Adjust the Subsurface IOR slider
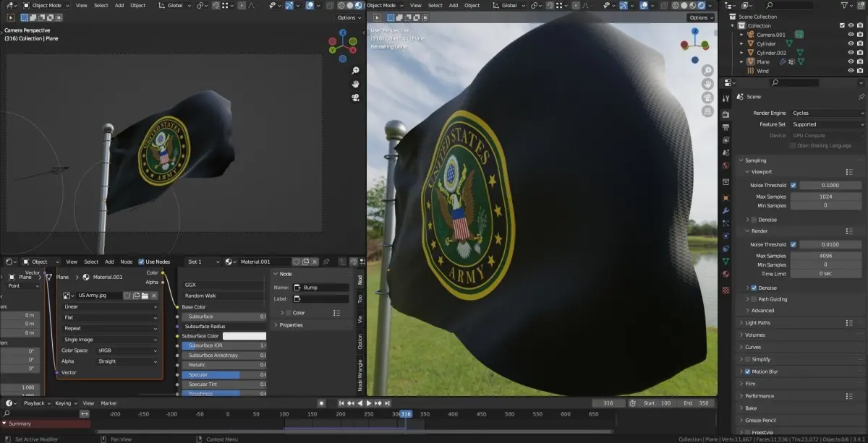Screen dimensions: 868x443 point(224,345)
